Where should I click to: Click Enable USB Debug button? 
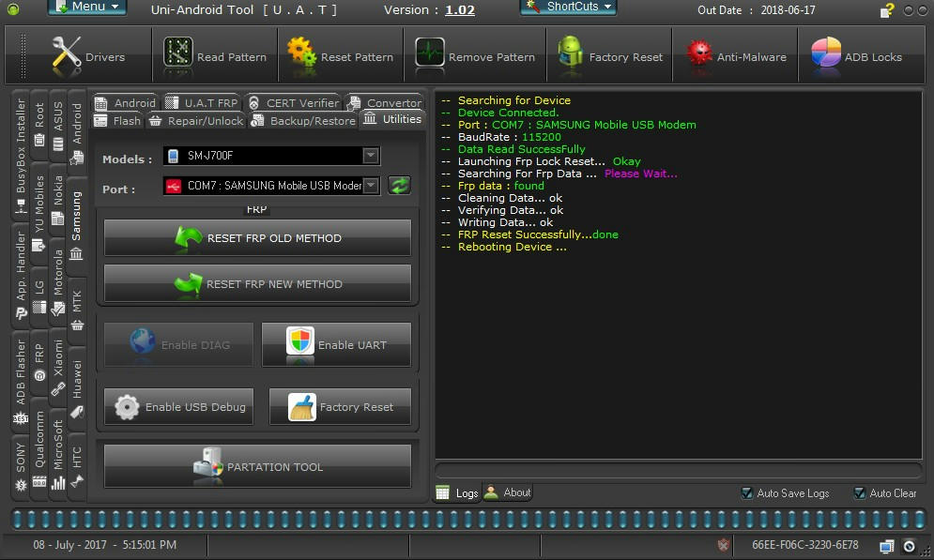[178, 406]
